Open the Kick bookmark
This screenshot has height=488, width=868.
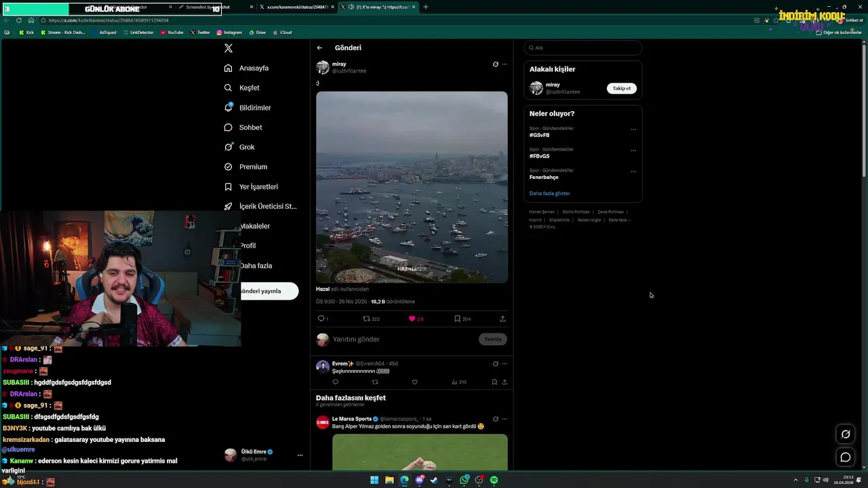[x=26, y=33]
